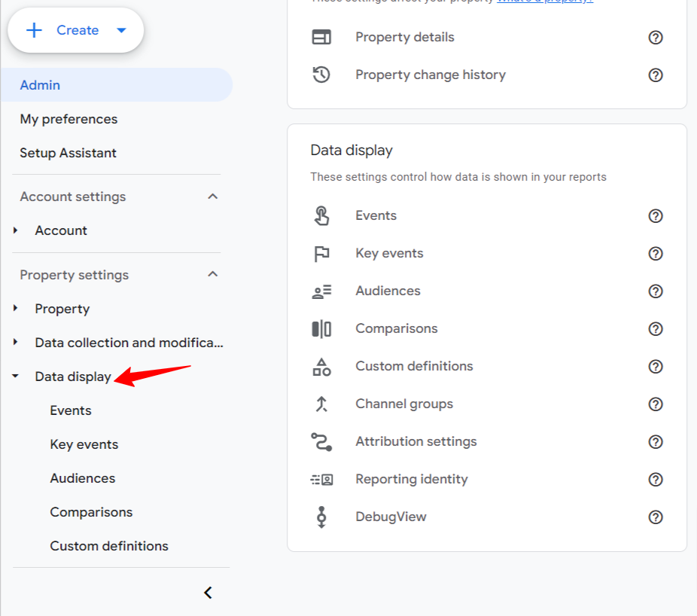Select Events under Data display in sidebar

tap(71, 410)
